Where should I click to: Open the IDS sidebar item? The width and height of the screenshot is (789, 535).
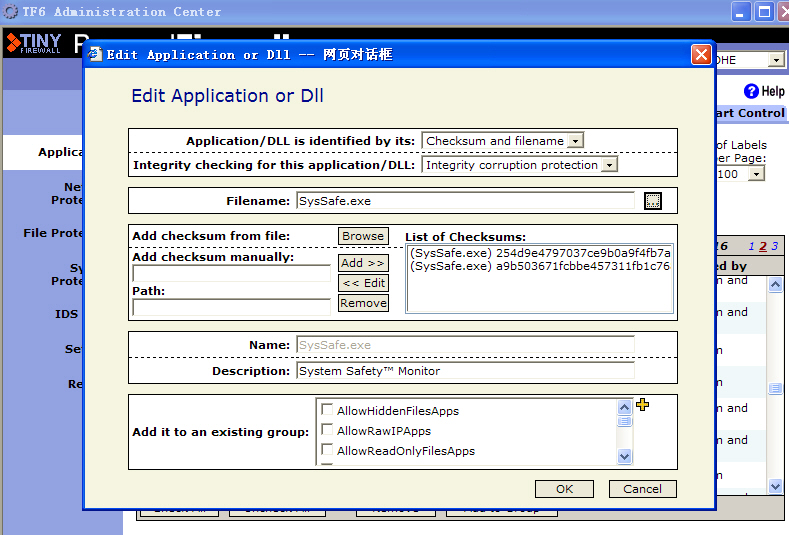(66, 314)
